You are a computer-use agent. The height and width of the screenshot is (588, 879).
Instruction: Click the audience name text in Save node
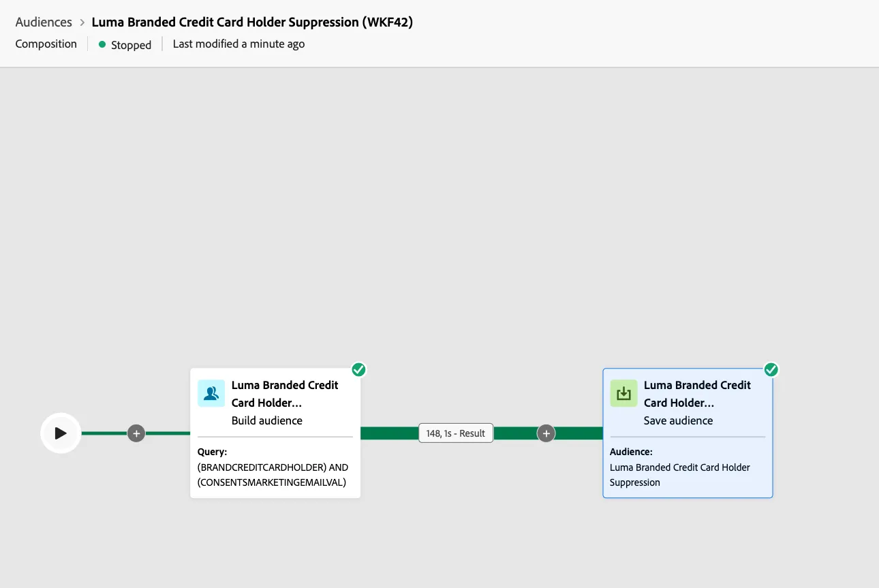680,475
